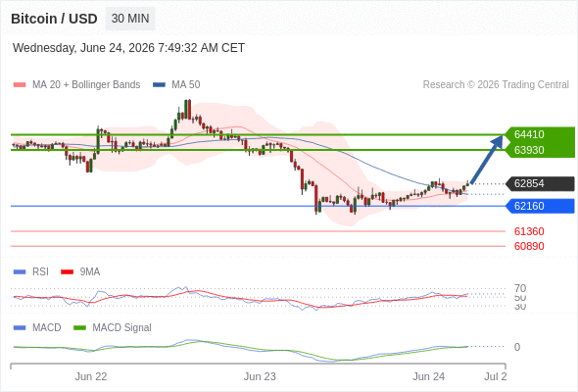The height and width of the screenshot is (392, 578).
Task: Click the Bitcoin / USD title
Action: 54,19
